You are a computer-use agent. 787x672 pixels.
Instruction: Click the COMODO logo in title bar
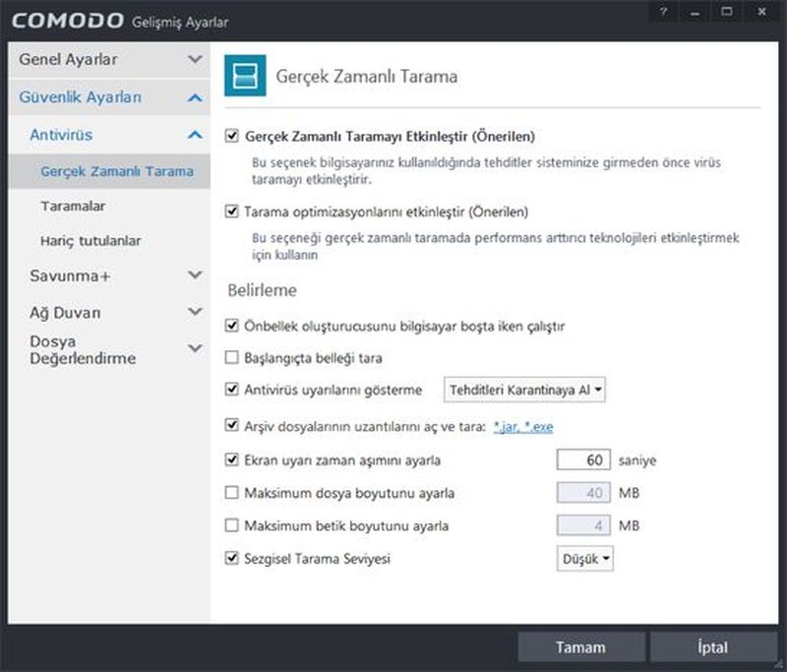pyautogui.click(x=68, y=20)
